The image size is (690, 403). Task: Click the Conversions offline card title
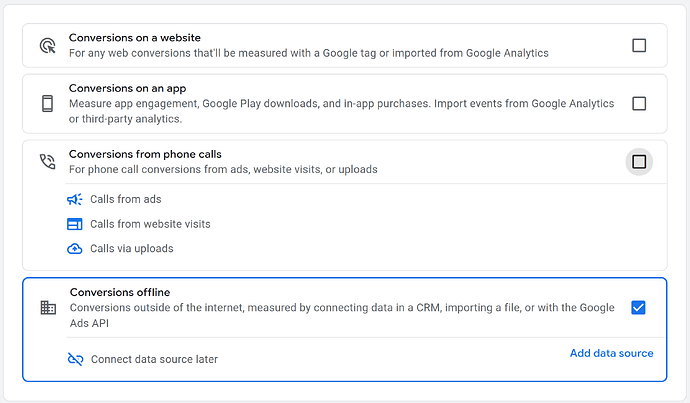[120, 292]
